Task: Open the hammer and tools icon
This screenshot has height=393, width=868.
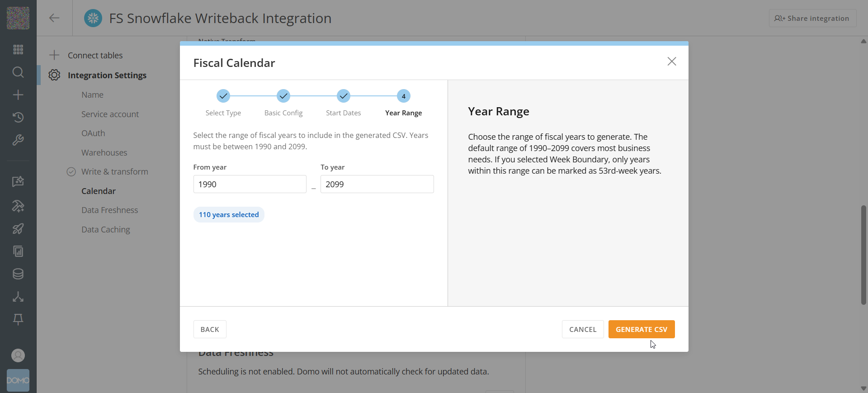Action: click(18, 206)
